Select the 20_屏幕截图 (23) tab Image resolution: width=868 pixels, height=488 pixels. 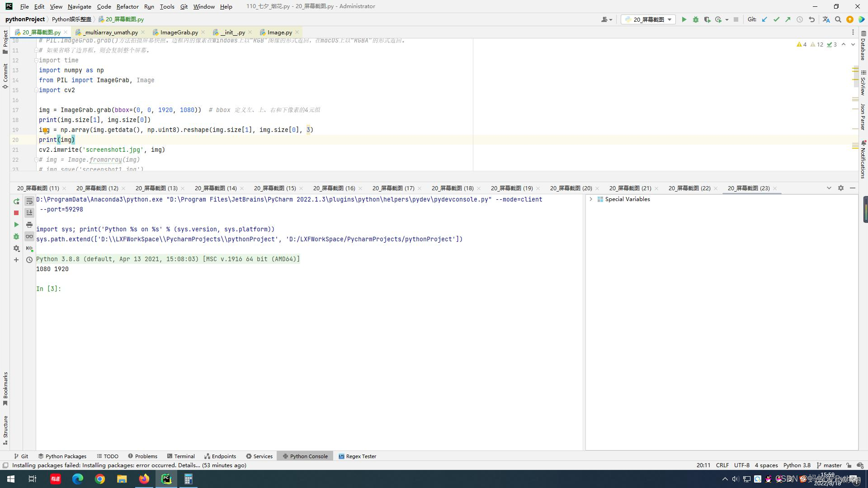tap(748, 188)
